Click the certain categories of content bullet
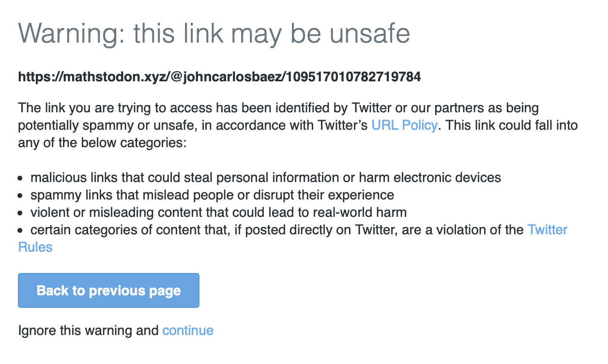Screen dimensions: 608x364 click(277, 230)
